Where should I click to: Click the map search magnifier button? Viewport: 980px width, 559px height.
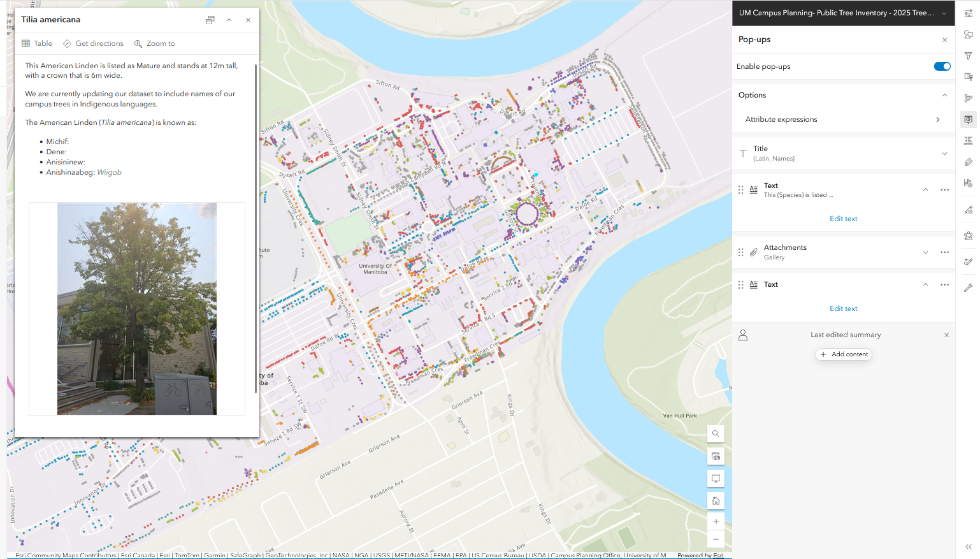click(716, 433)
